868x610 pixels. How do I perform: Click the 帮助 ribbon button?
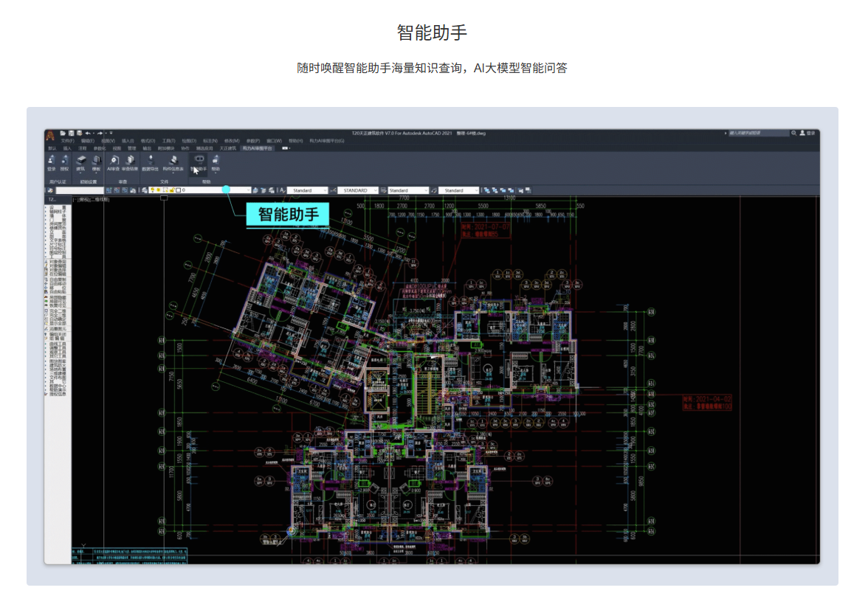click(x=216, y=159)
